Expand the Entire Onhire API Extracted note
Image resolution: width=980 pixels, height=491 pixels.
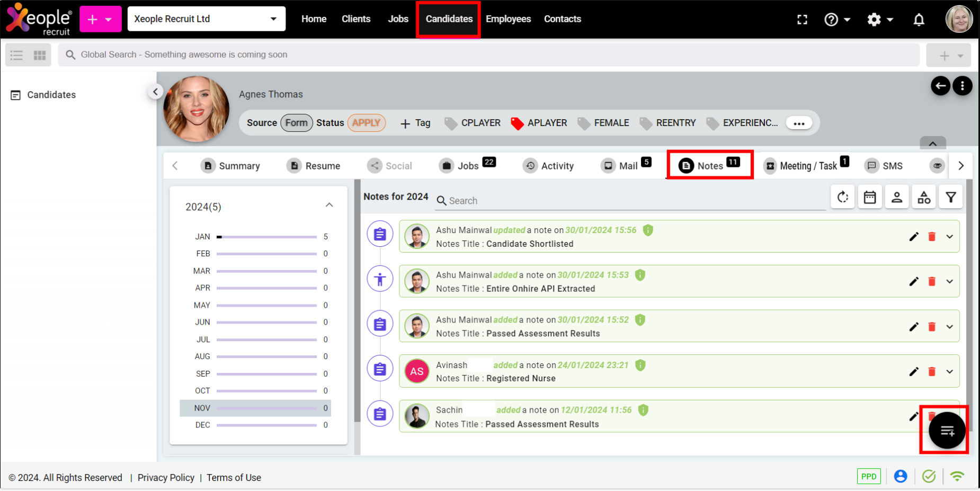[x=950, y=281]
